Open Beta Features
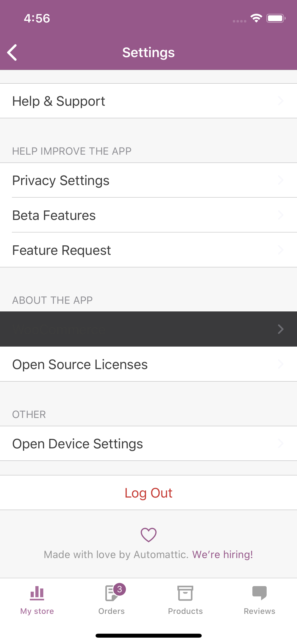The width and height of the screenshot is (297, 644). point(148,215)
